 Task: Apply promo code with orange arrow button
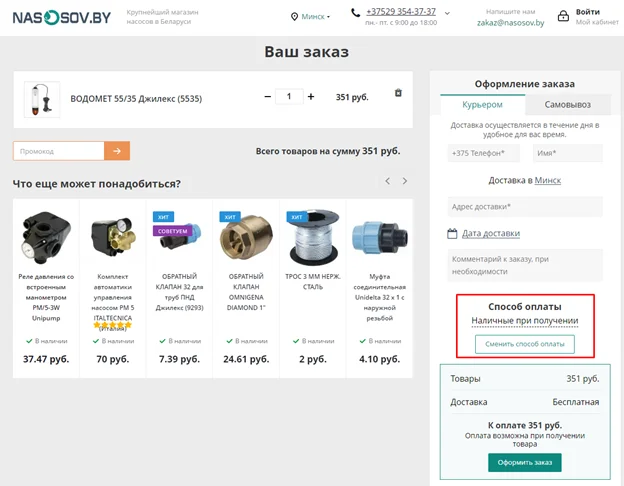pyautogui.click(x=117, y=151)
